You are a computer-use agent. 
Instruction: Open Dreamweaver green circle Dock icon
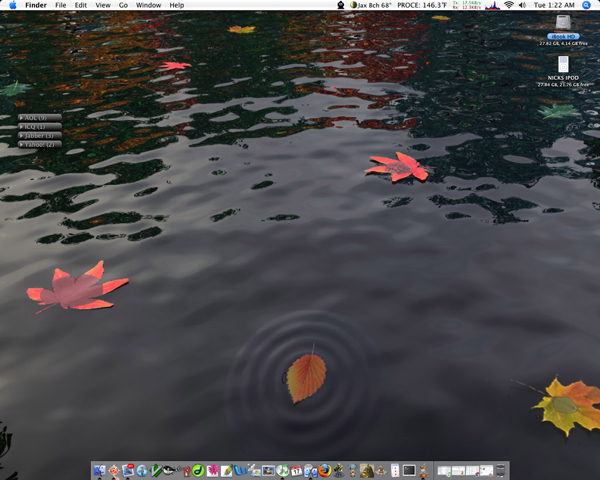198,470
